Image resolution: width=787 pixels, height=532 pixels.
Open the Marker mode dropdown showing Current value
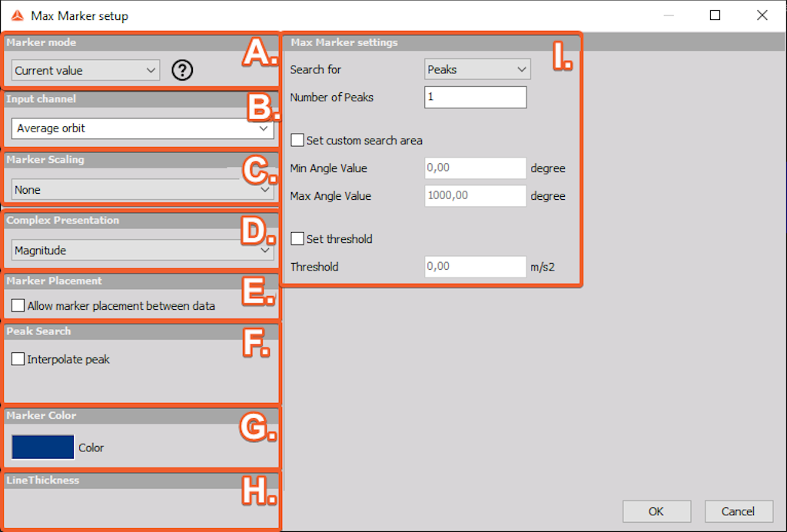85,70
